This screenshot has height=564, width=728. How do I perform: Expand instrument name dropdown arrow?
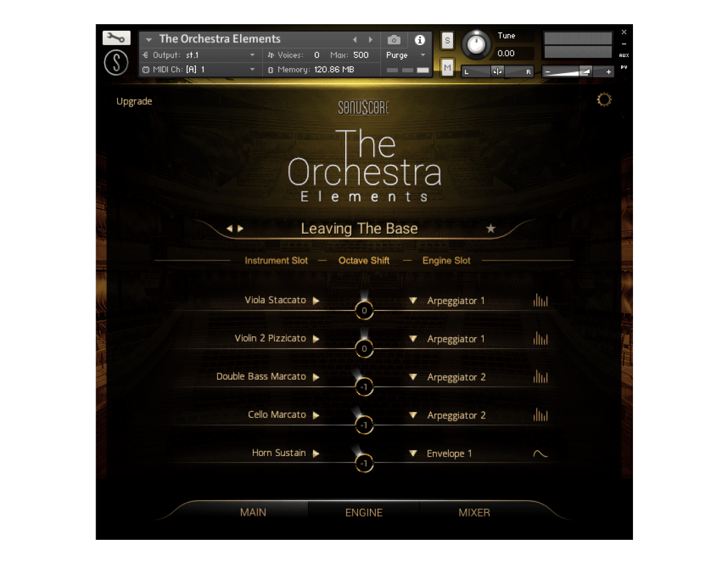149,39
